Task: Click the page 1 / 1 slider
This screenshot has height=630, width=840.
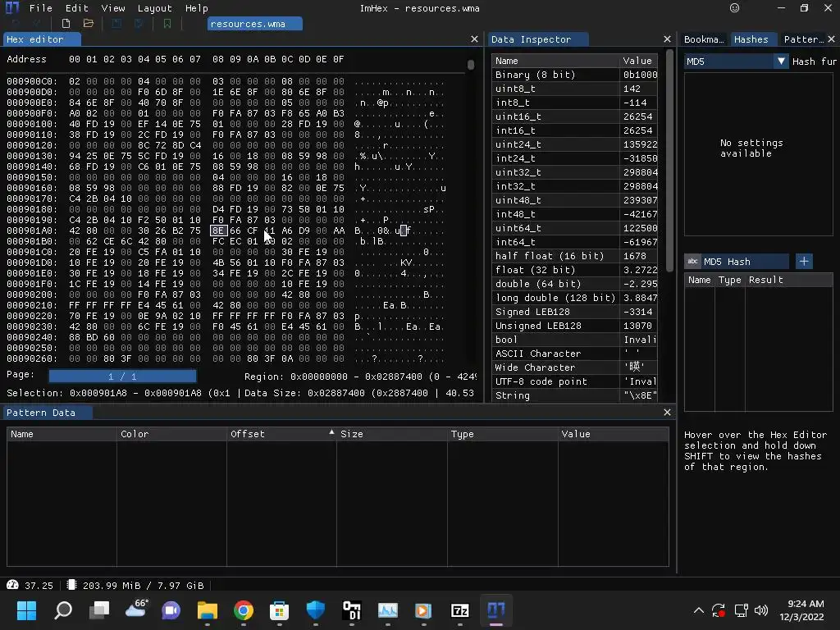Action: [122, 376]
